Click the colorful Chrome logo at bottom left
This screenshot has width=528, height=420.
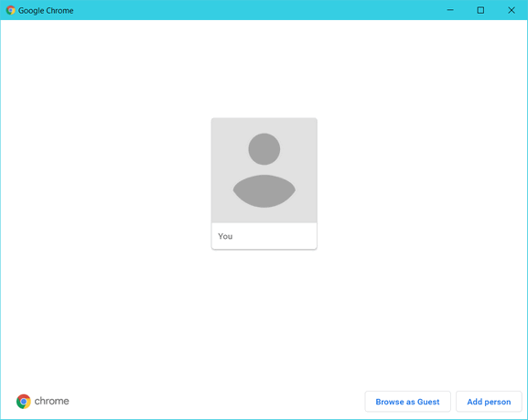coord(24,401)
